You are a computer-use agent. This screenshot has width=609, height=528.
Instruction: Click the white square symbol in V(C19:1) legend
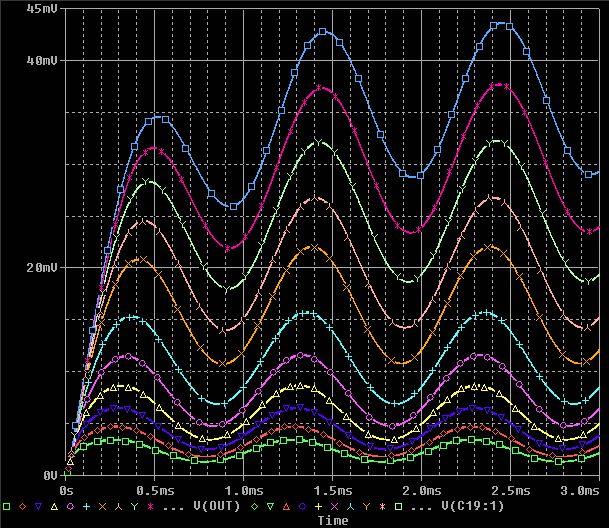click(x=398, y=506)
